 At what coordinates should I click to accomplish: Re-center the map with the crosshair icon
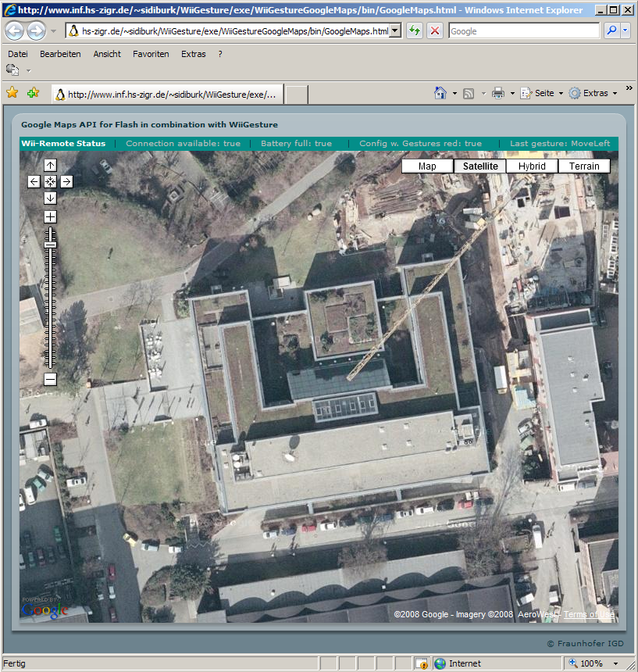tap(50, 181)
